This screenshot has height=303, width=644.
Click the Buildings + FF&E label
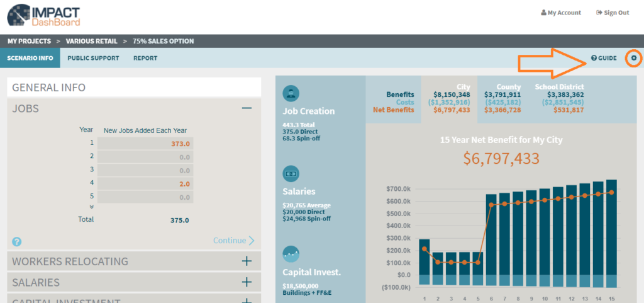coord(306,292)
